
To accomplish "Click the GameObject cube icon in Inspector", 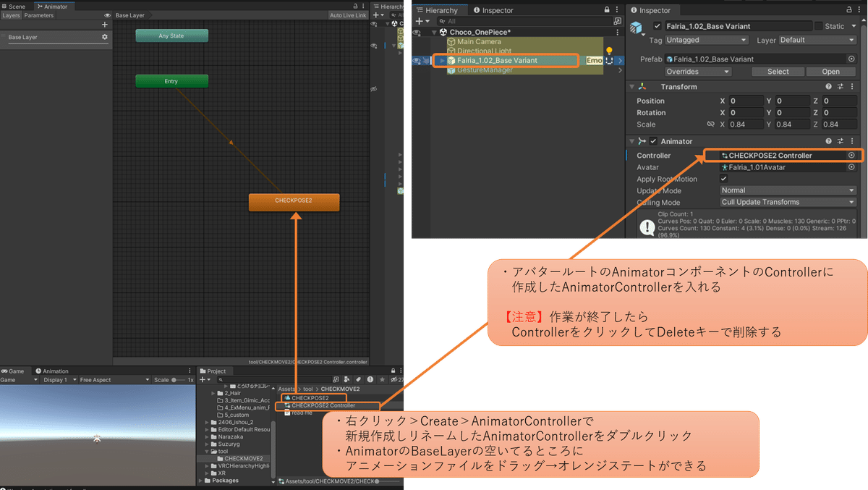I will pos(637,28).
